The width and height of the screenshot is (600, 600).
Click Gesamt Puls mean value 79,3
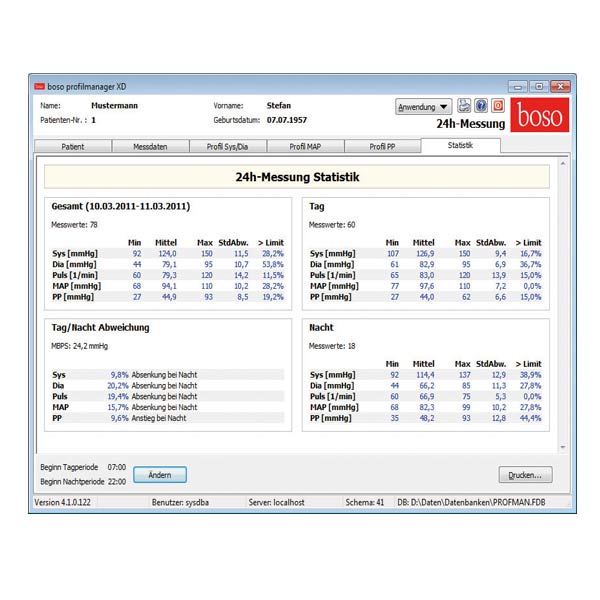point(169,276)
